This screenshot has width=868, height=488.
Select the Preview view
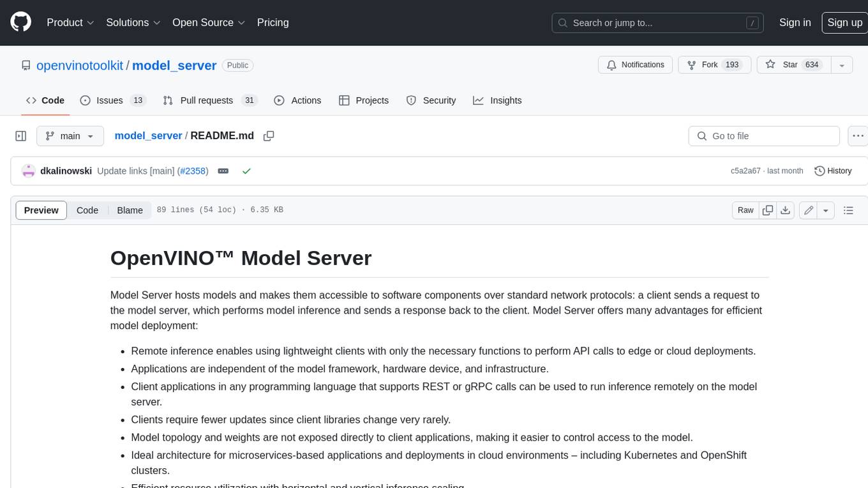click(x=41, y=210)
